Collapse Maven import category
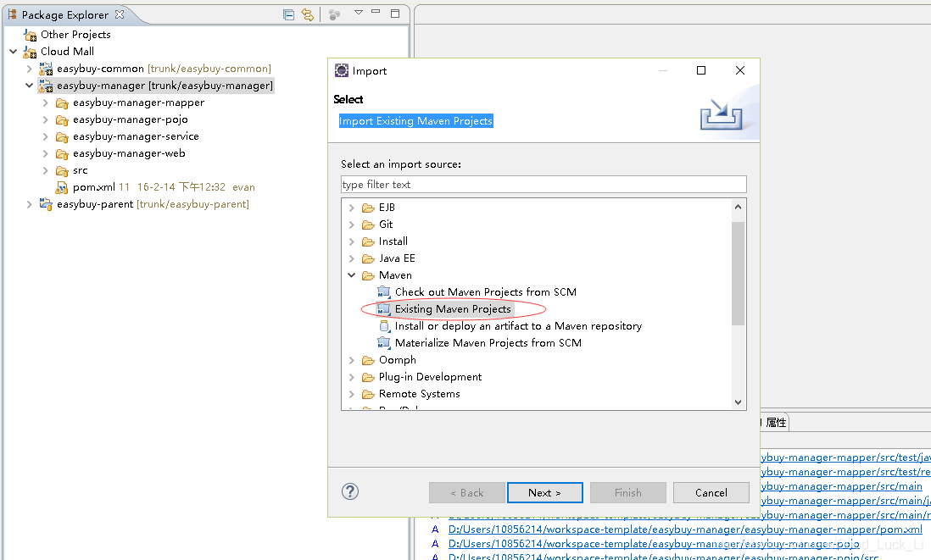 pos(352,275)
